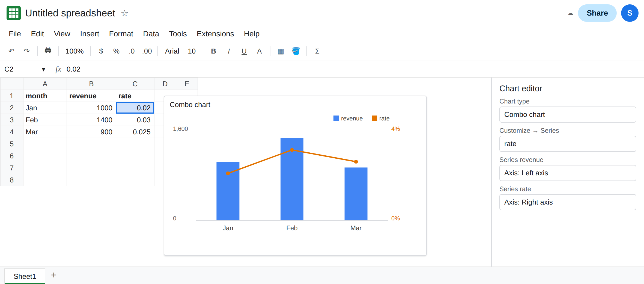The width and height of the screenshot is (644, 284).
Task: Open the Series rate selector dropdown
Action: coord(568,144)
